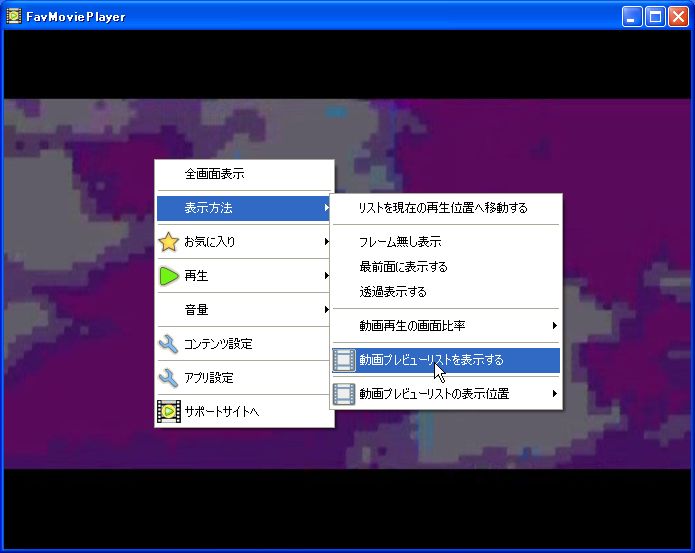The image size is (695, 553).
Task: Maximize the FavMoviePlayer window
Action: pyautogui.click(x=655, y=17)
